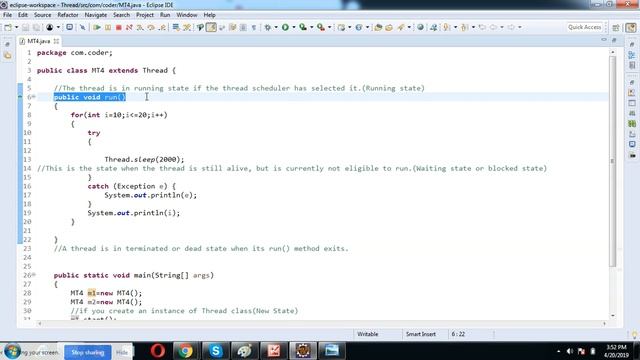640x360 pixels.
Task: Click the Previous Annotation icon
Action: point(464,27)
